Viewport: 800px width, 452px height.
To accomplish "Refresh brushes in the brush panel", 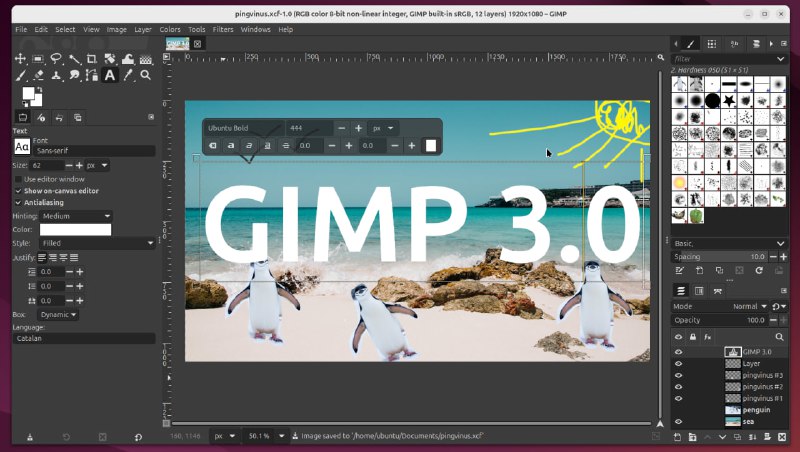I will click(x=759, y=270).
